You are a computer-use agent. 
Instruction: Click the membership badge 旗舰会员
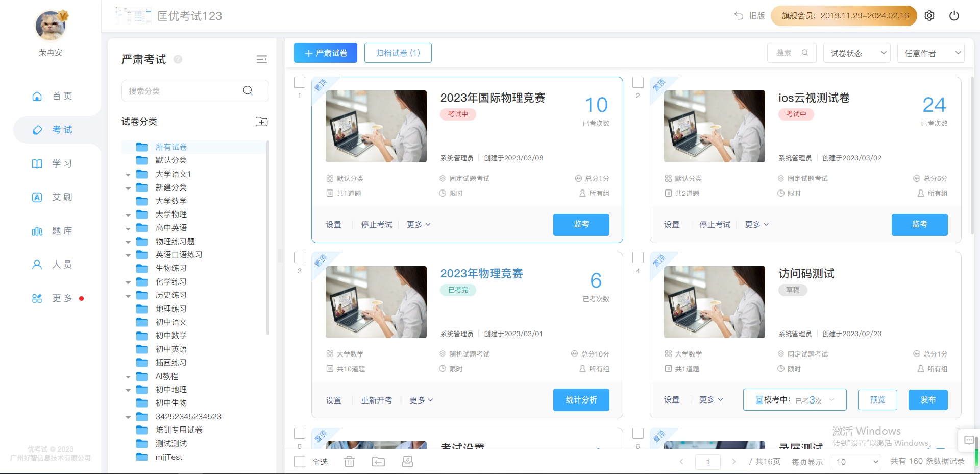[x=844, y=16]
